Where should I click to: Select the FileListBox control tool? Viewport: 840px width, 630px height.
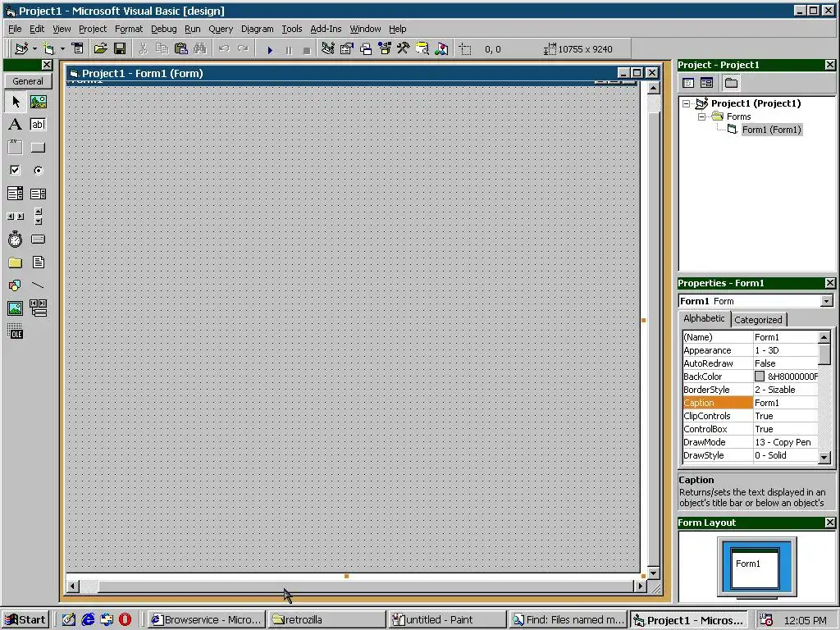(x=38, y=262)
